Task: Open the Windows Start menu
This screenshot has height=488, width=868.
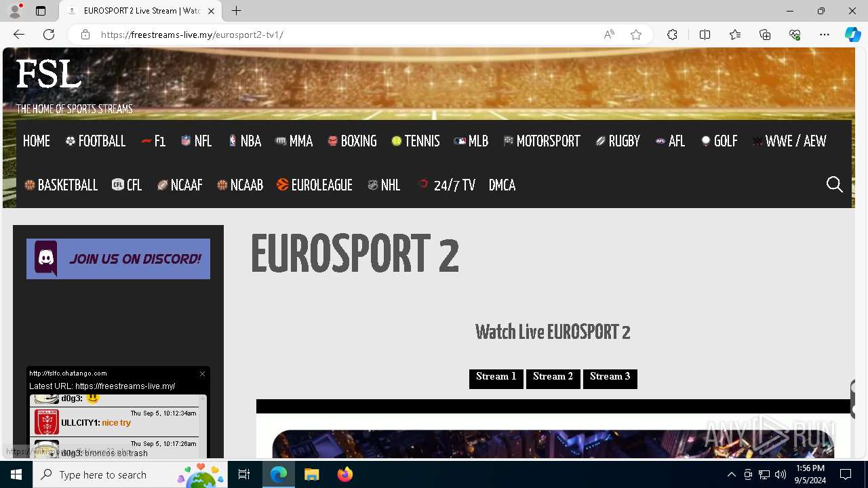Action: pos(16,474)
